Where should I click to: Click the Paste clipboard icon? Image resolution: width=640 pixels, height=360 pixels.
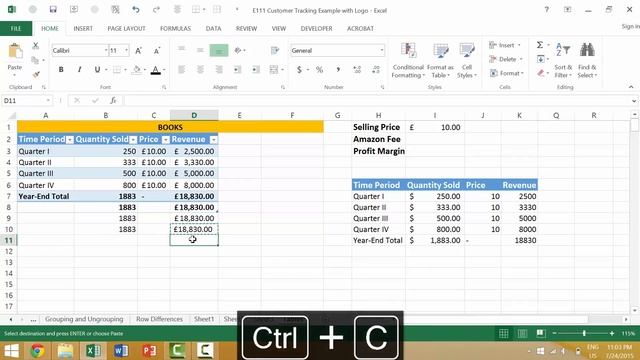[15, 51]
